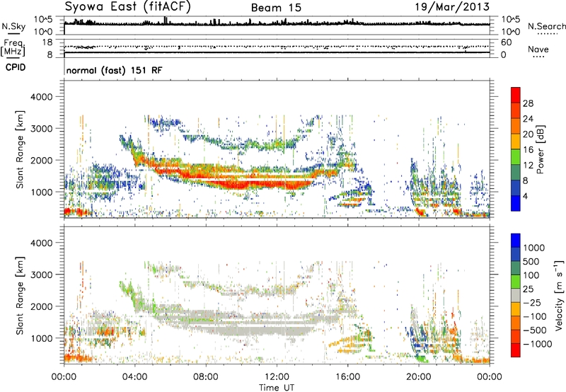Click the "Velocity [m s-1]" colorbar title
The width and height of the screenshot is (566, 392).
(559, 295)
